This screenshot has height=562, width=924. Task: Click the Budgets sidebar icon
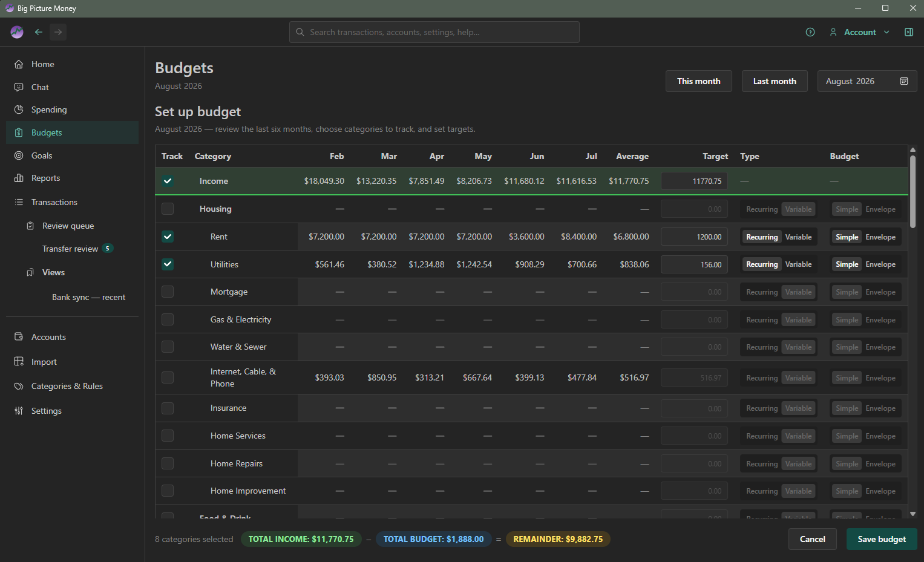click(19, 132)
